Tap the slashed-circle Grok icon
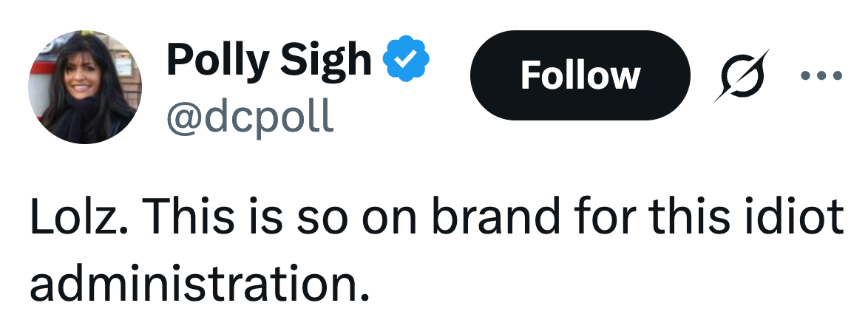868x334 pixels. click(742, 75)
